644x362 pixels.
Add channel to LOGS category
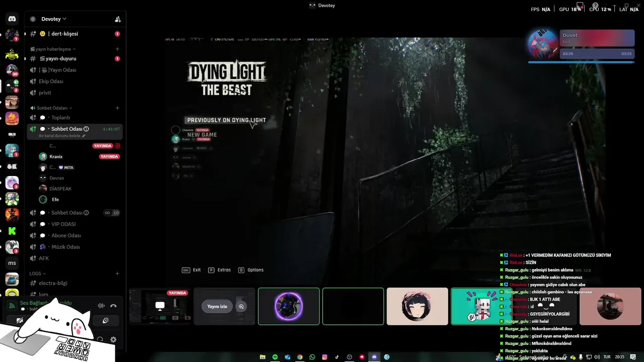pos(117,274)
